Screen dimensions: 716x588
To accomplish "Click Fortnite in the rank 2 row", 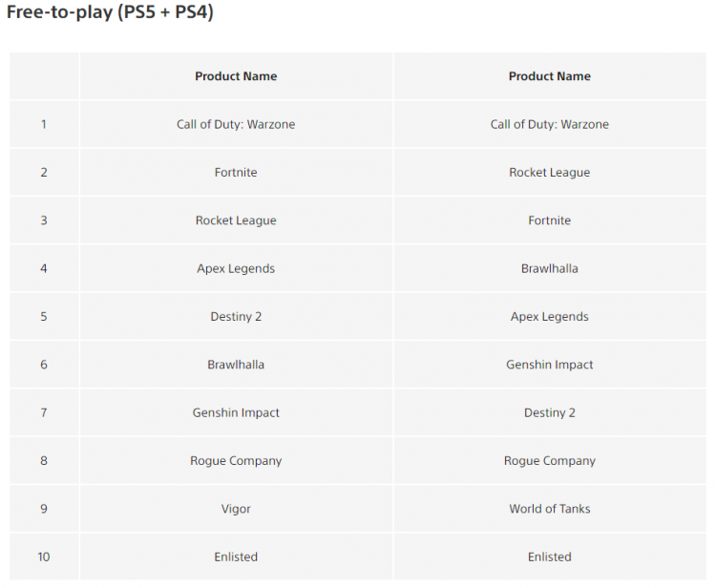I will tap(236, 173).
